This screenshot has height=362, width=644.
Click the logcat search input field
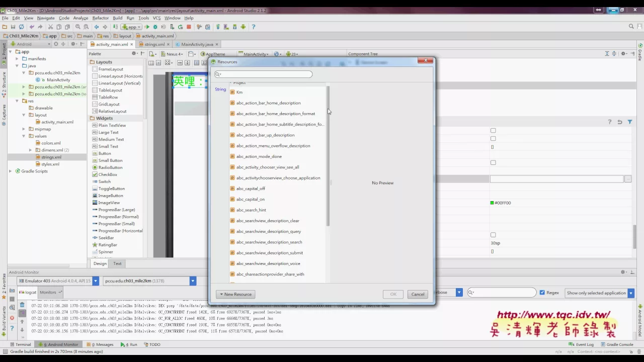click(502, 293)
